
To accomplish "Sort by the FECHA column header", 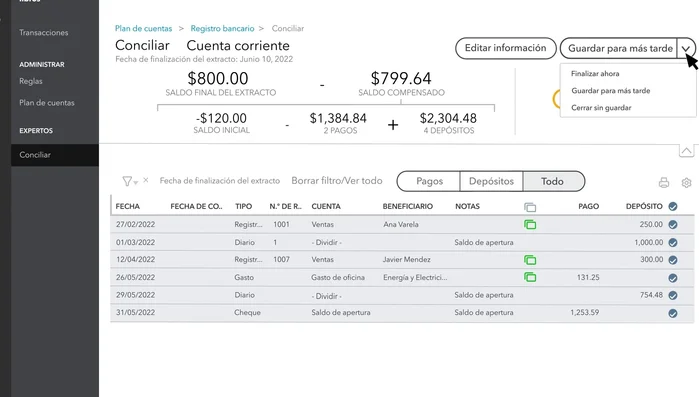I will tap(127, 206).
